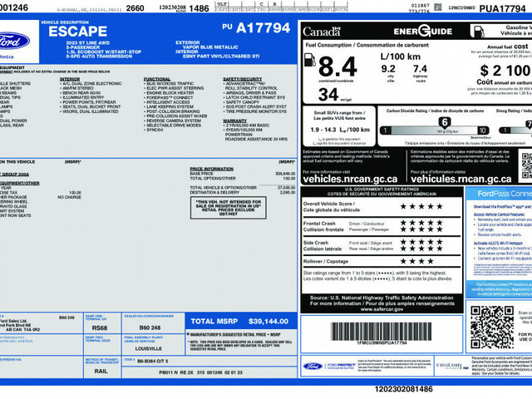Click the RS68 ramp terminal code
Viewport: 532px width, 399px height.
tap(100, 328)
